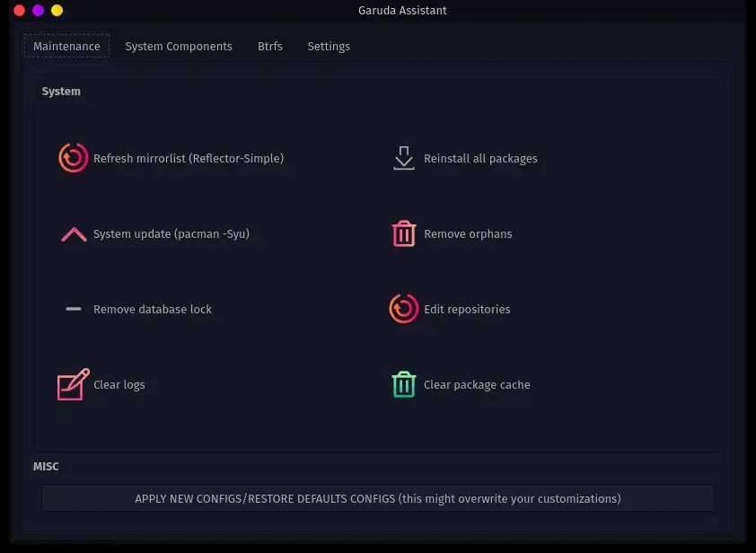Image resolution: width=756 pixels, height=553 pixels.
Task: Click the System section heading
Action: [x=61, y=92]
